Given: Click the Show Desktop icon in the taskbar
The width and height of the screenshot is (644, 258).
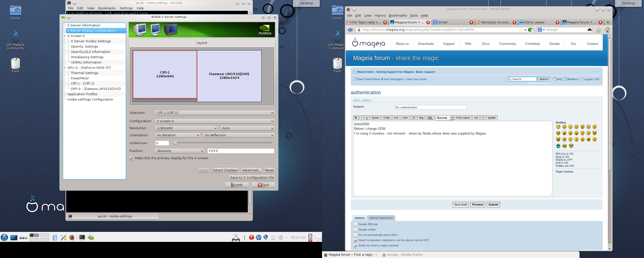Looking at the screenshot, I should [x=14, y=237].
